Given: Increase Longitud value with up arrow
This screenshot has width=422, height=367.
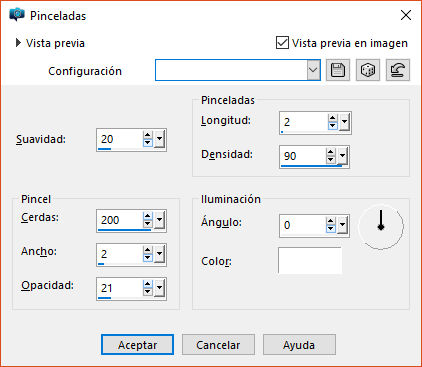Looking at the screenshot, I should pos(332,118).
